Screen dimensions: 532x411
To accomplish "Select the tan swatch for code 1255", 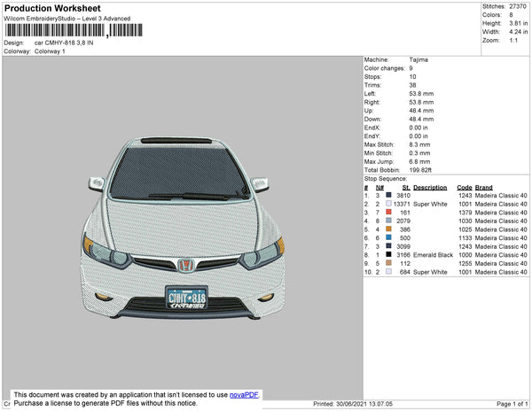I will pos(388,263).
